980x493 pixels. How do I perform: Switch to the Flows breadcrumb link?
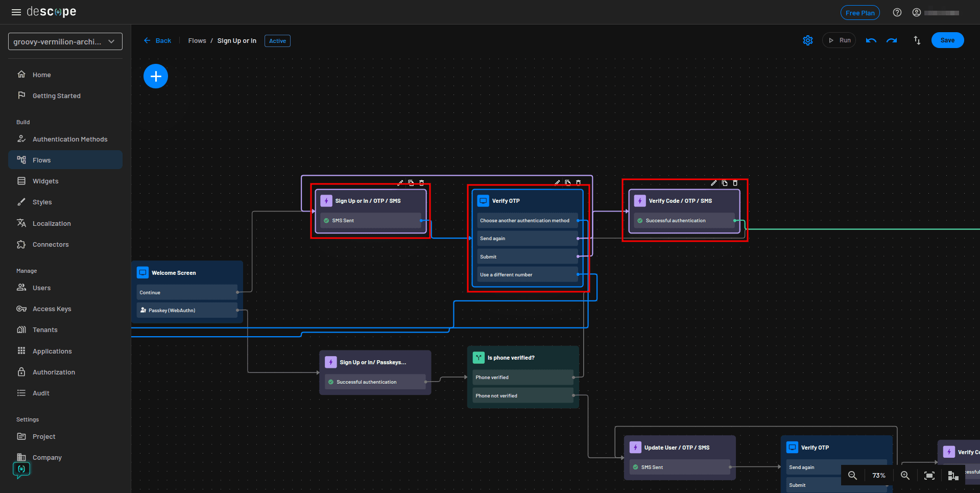pos(197,40)
